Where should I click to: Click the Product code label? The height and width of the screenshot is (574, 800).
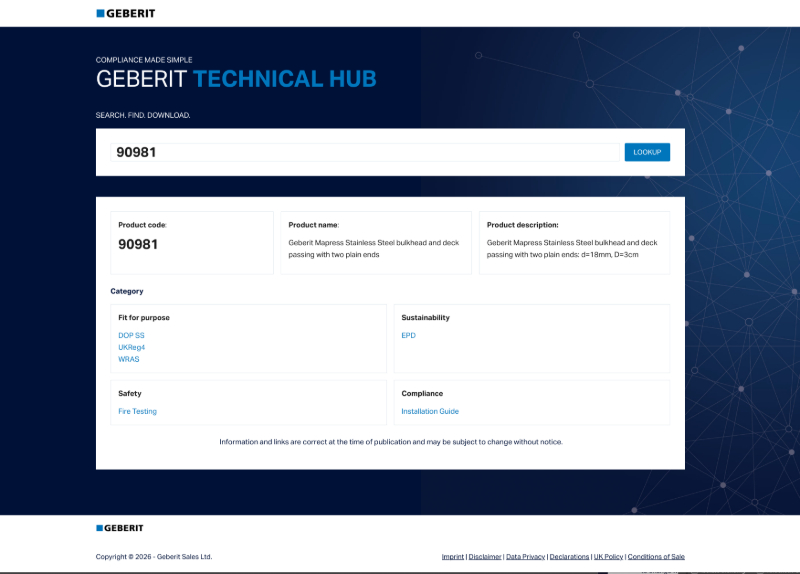[142, 225]
